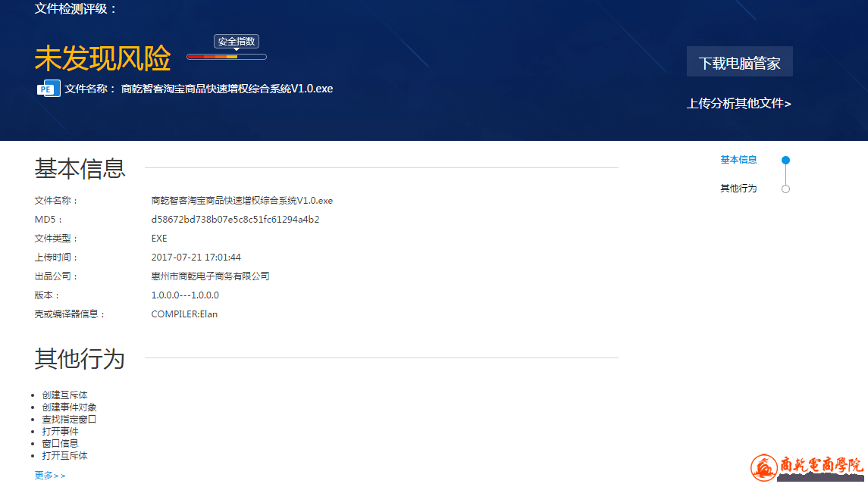
Task: Click the safety index colored bar
Action: tap(227, 57)
